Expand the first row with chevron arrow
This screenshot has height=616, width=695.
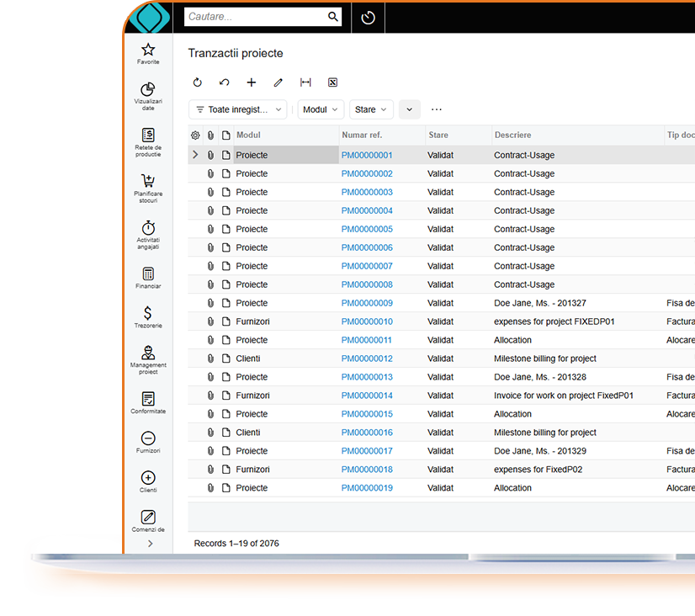click(195, 155)
